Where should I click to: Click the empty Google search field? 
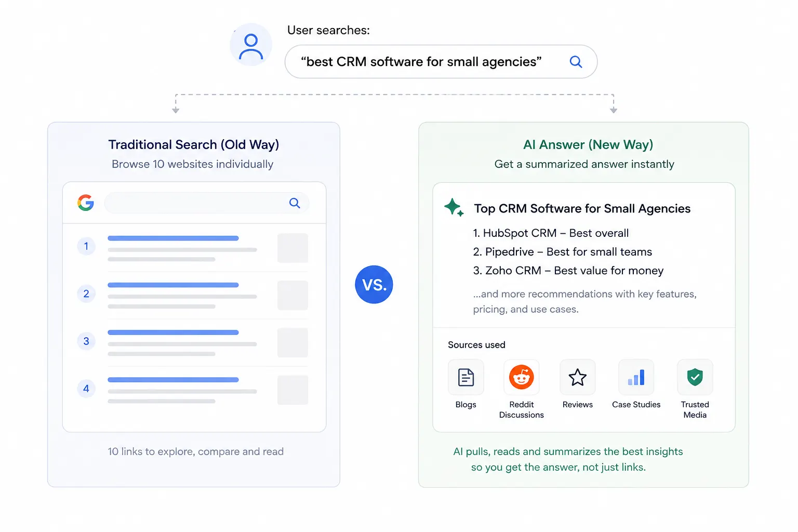tap(207, 203)
